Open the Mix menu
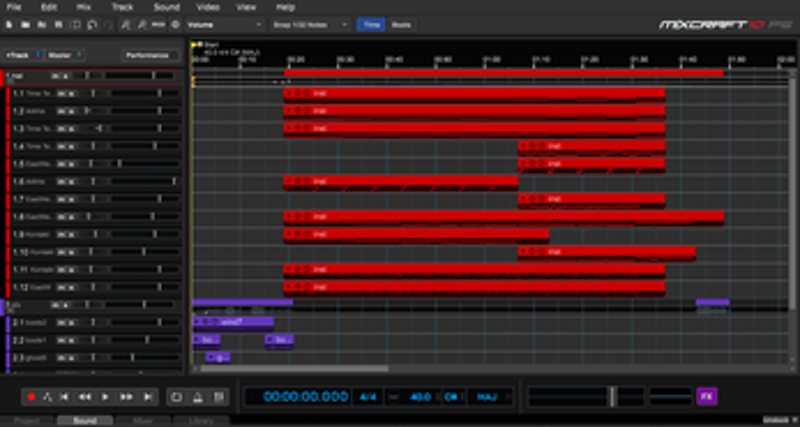Screen dimensions: 800x427 tap(84, 8)
